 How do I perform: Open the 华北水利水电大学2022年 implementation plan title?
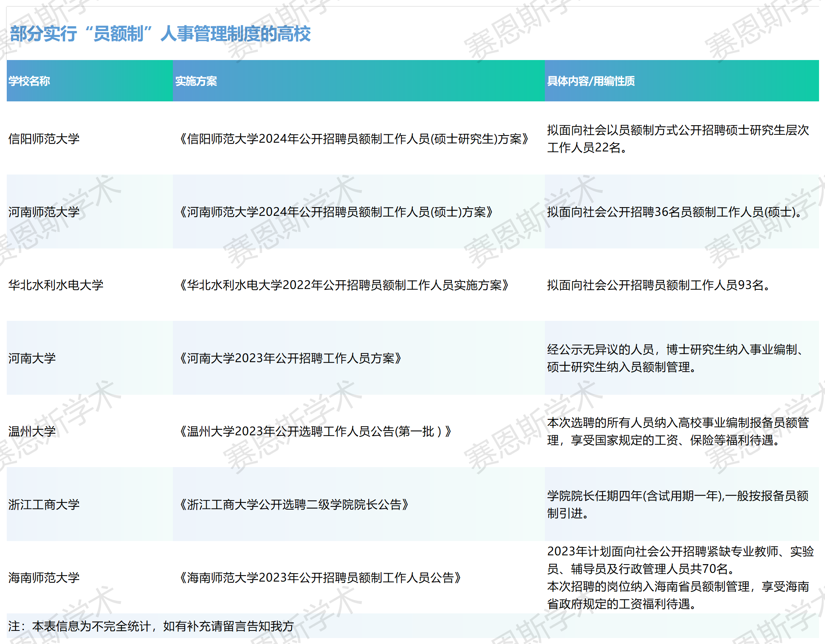344,285
